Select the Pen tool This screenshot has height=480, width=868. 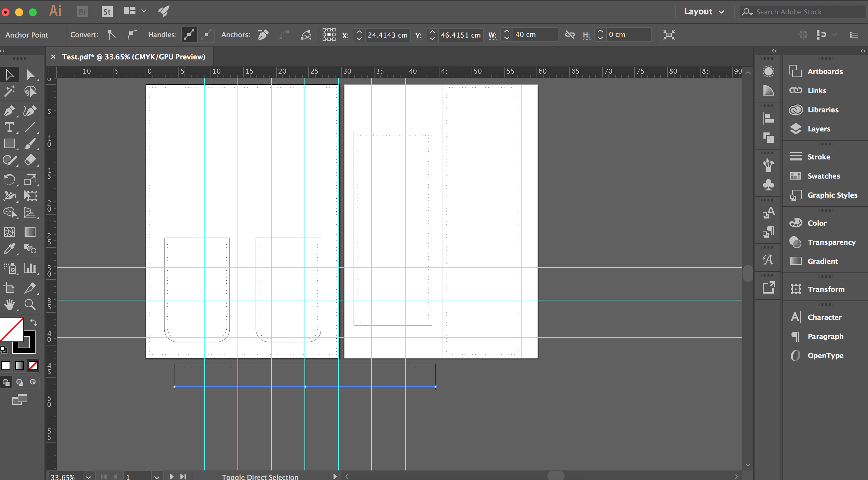[x=10, y=111]
